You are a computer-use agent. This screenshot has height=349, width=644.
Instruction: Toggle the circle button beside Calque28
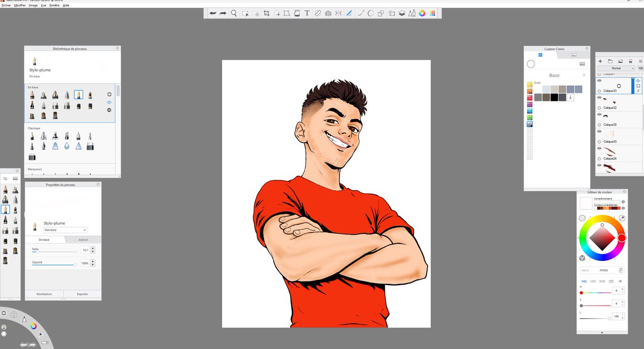[x=599, y=125]
